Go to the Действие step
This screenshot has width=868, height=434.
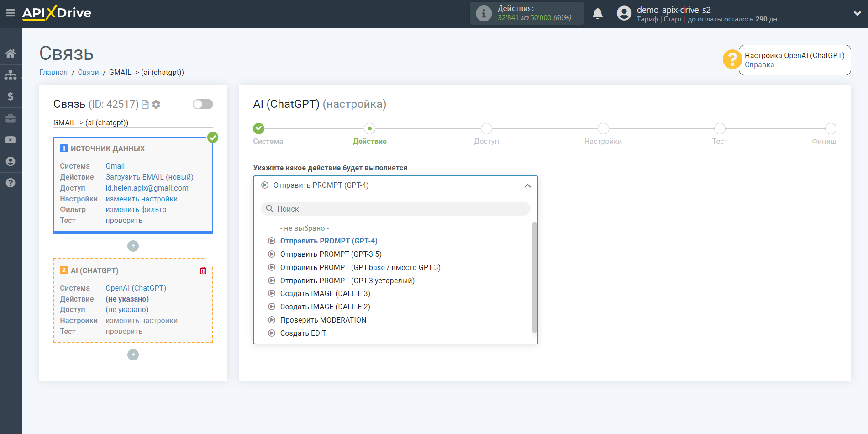tap(370, 128)
